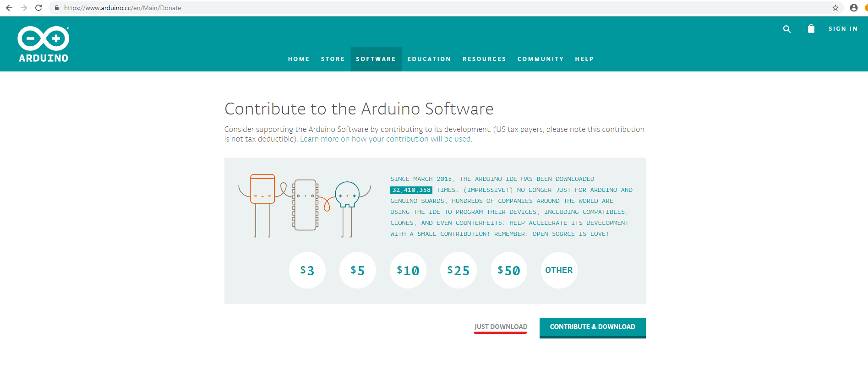
Task: Choose the $5 contribution amount
Action: tap(358, 270)
